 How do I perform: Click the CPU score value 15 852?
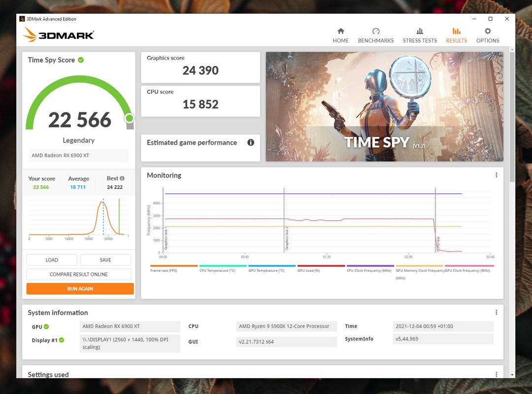coord(200,104)
